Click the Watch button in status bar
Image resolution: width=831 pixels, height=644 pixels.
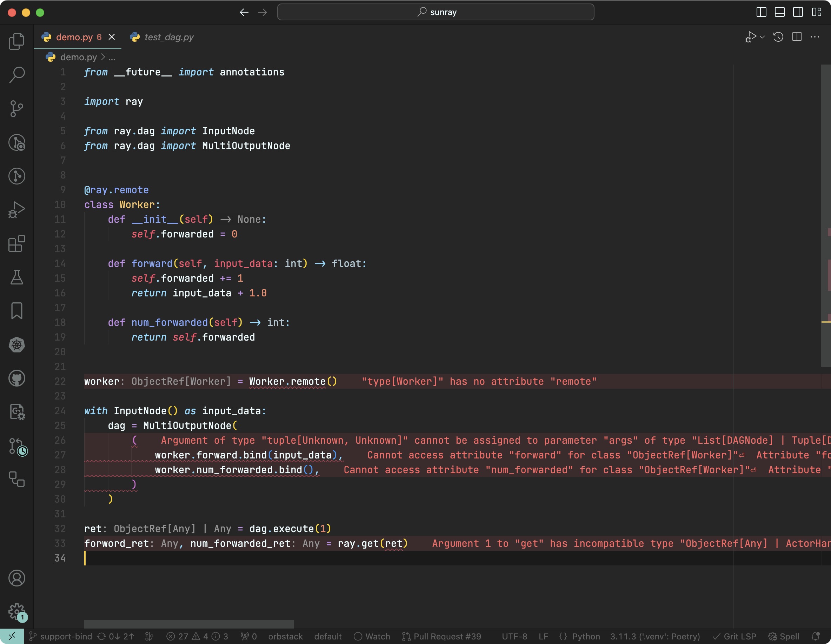coord(372,636)
